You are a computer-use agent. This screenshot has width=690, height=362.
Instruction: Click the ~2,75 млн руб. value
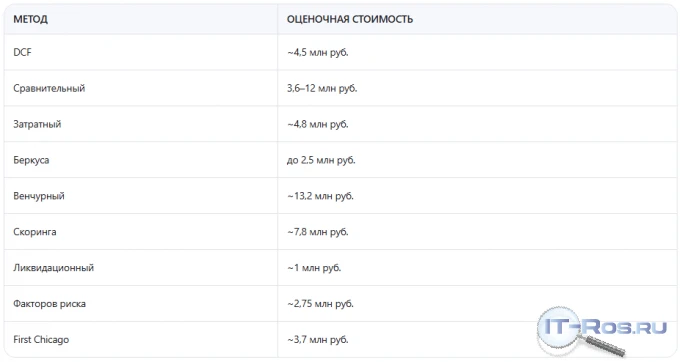pyautogui.click(x=320, y=304)
